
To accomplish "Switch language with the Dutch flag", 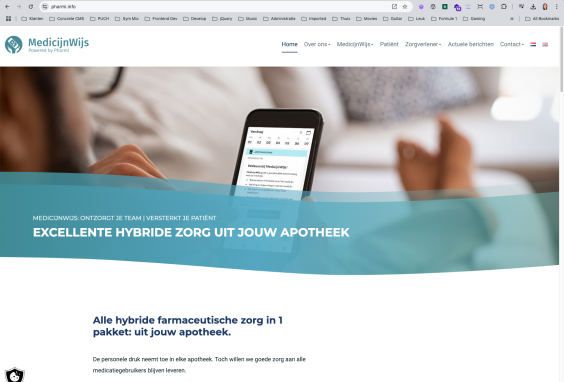I will point(533,44).
